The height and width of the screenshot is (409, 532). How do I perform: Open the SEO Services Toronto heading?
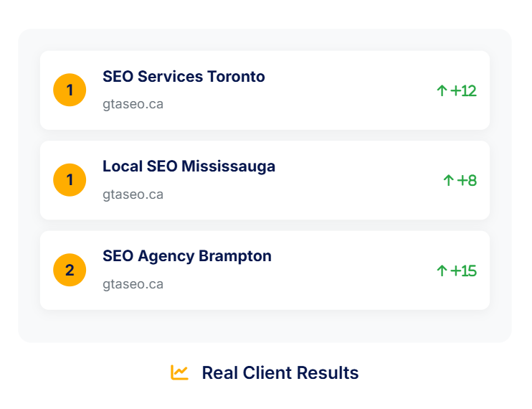point(184,76)
